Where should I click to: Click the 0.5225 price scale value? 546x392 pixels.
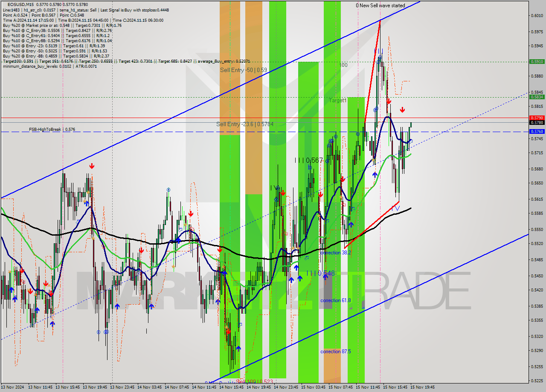point(537,381)
